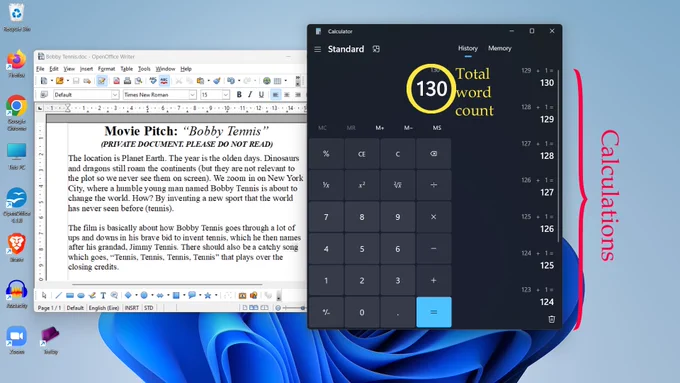Click the plus button in Calculator

coord(433,280)
